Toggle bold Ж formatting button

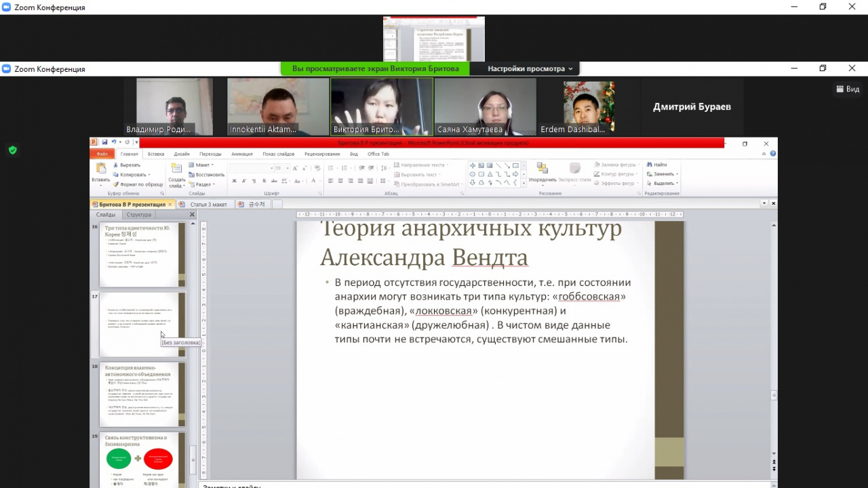click(235, 181)
